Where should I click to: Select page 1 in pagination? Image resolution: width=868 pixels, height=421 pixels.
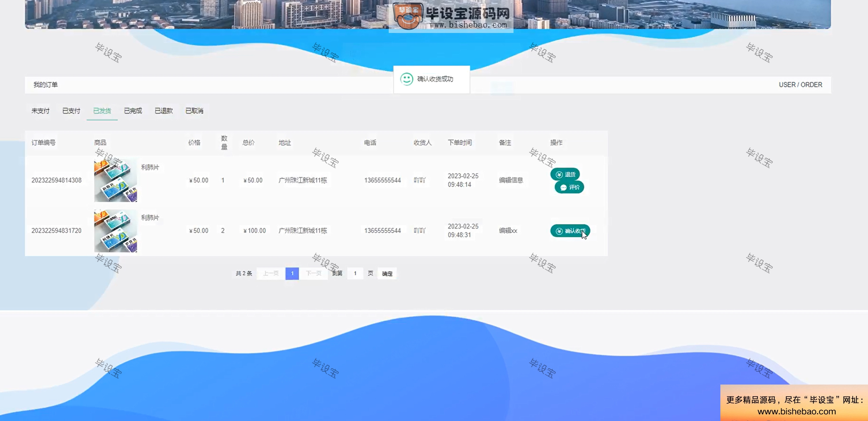tap(292, 273)
